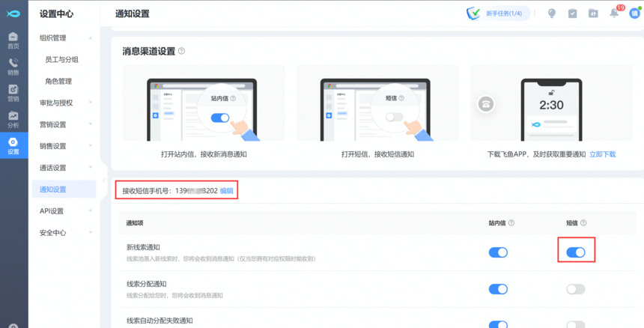Click the 短信 illustration thumbnail

click(377, 103)
